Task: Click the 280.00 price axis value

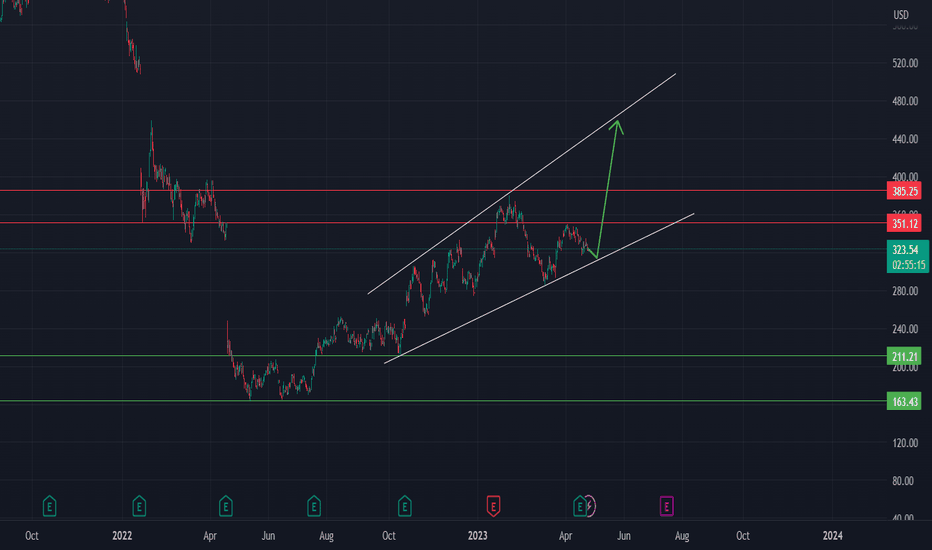Action: point(905,291)
